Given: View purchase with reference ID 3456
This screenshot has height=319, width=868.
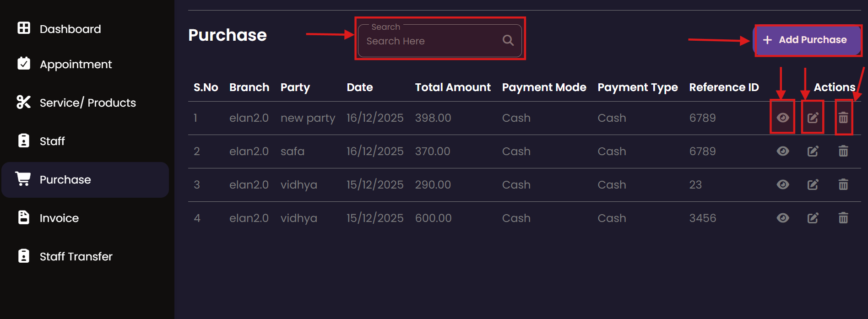Looking at the screenshot, I should click(x=783, y=218).
